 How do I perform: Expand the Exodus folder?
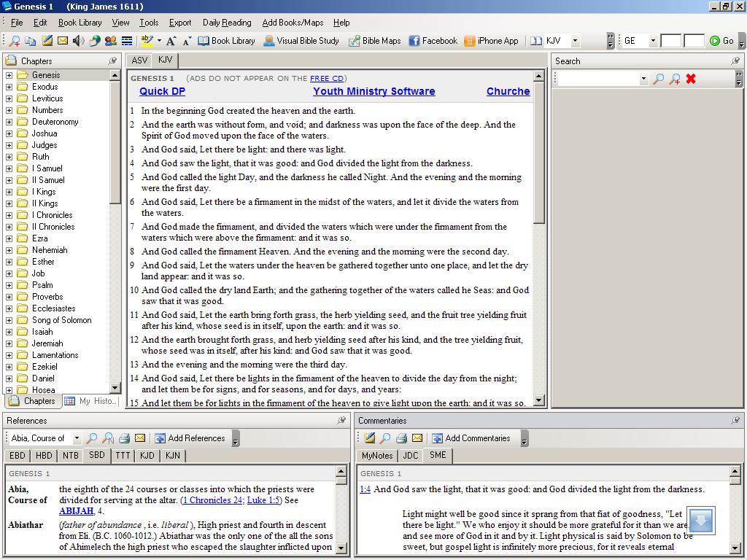click(x=9, y=87)
